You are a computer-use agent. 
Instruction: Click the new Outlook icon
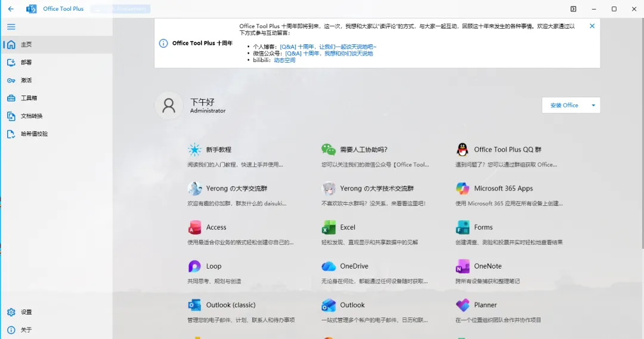pyautogui.click(x=329, y=305)
